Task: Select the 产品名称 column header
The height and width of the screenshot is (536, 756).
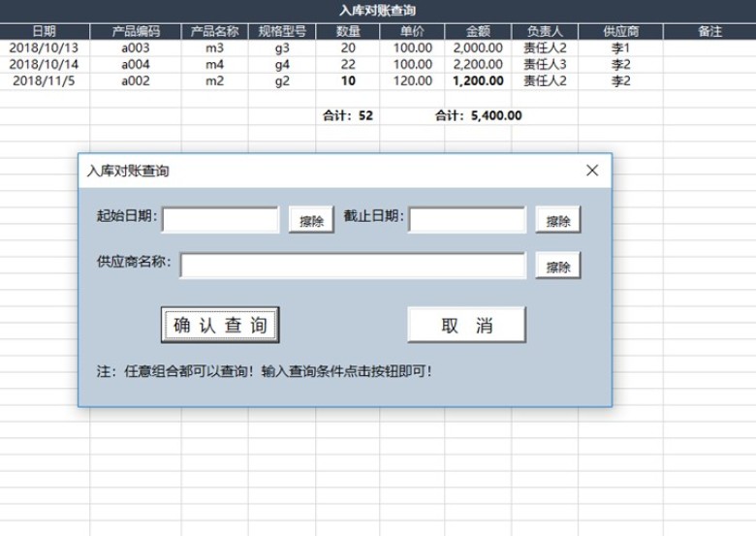Action: click(214, 31)
